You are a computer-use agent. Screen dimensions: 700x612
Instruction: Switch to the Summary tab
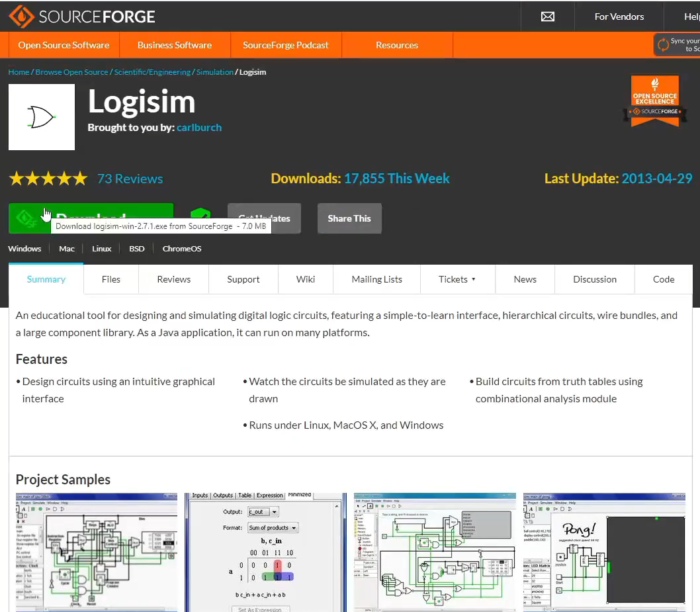click(46, 279)
